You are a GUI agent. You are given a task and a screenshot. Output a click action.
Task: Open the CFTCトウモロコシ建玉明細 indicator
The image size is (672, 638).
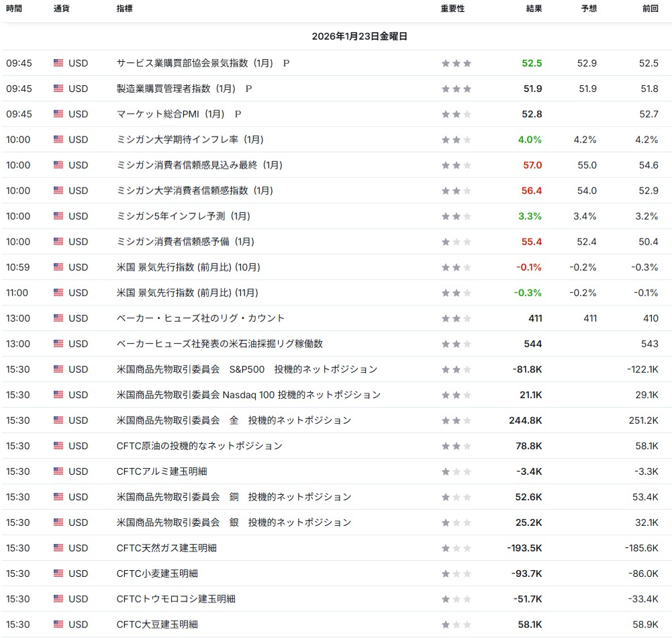176,599
